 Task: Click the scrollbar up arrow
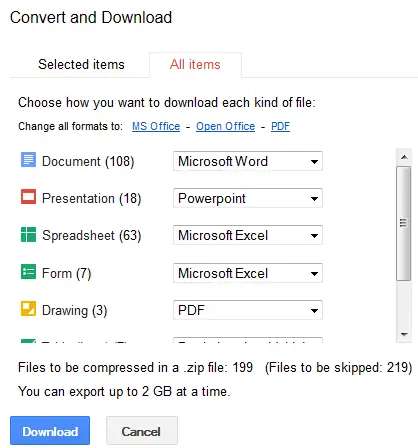click(404, 157)
